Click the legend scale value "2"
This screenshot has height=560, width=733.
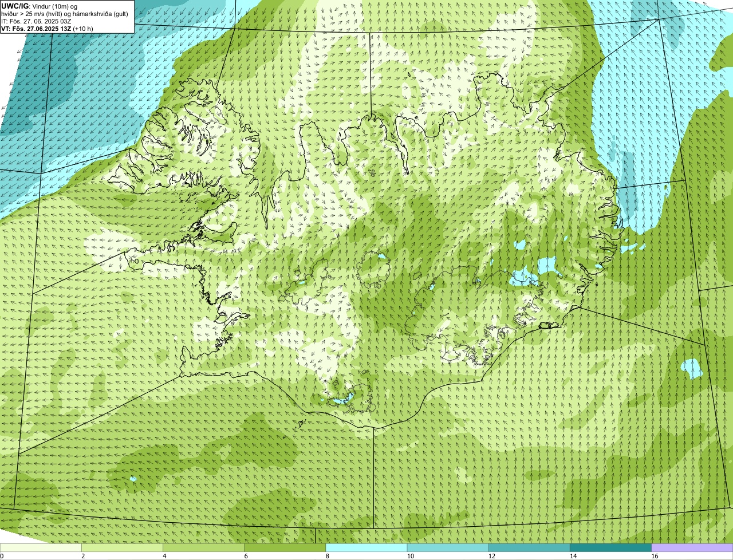[83, 556]
